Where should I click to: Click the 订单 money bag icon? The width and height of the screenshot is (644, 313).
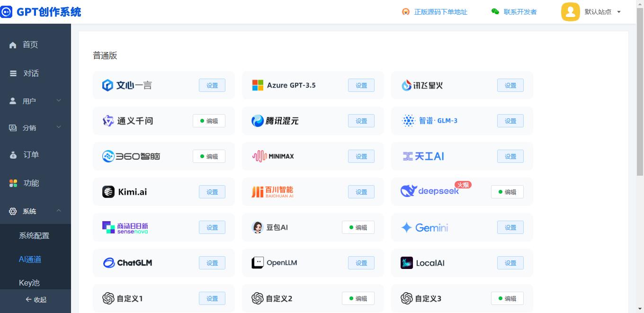13,155
